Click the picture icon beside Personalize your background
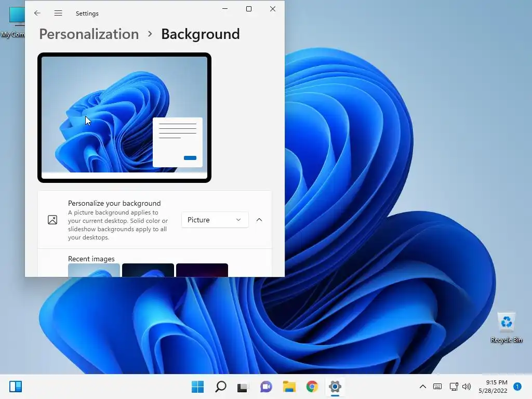The image size is (532, 399). (x=52, y=220)
